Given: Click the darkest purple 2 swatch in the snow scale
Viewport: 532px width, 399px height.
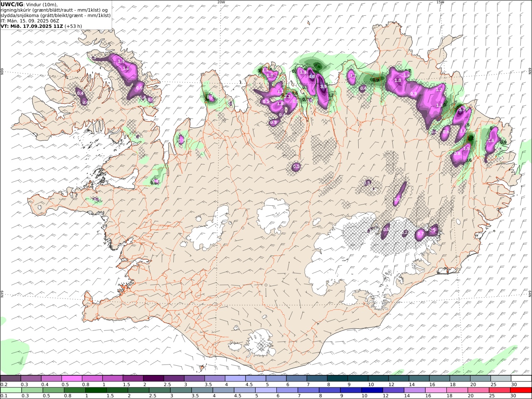Looking at the screenshot, I should click(153, 379).
